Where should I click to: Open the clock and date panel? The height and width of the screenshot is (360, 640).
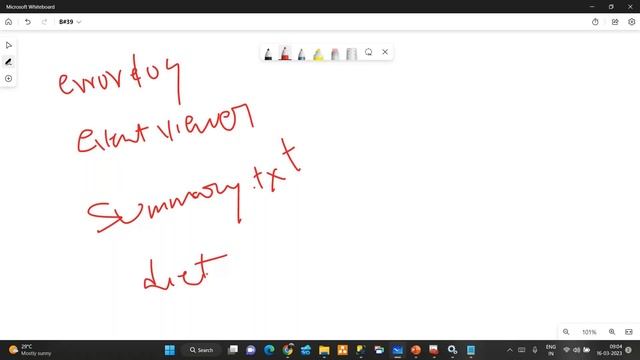pyautogui.click(x=609, y=350)
